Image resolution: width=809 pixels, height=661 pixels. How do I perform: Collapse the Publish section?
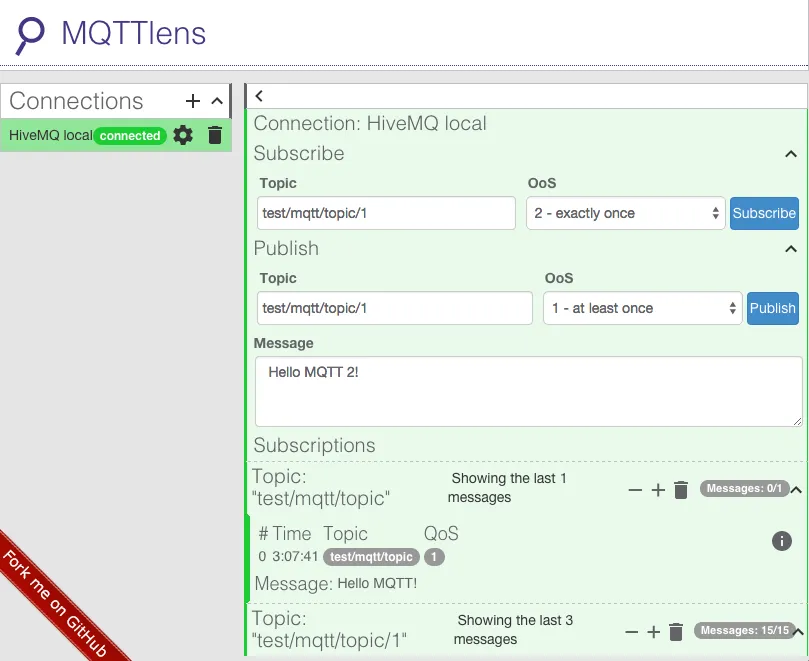click(x=790, y=249)
